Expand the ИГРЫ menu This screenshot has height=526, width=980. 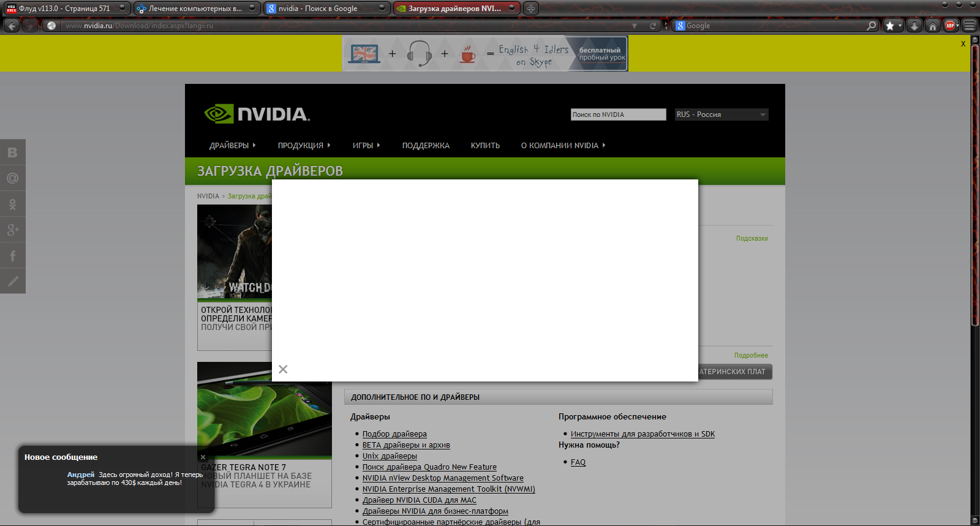click(366, 146)
